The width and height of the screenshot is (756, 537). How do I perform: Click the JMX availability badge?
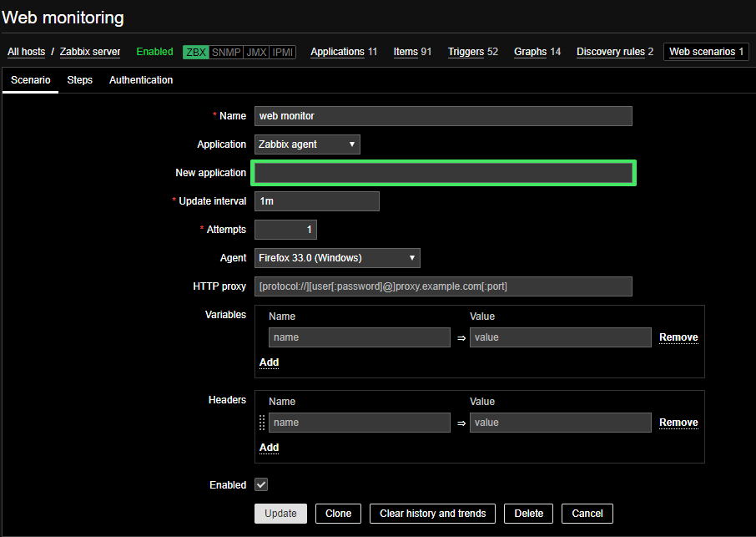(x=257, y=52)
